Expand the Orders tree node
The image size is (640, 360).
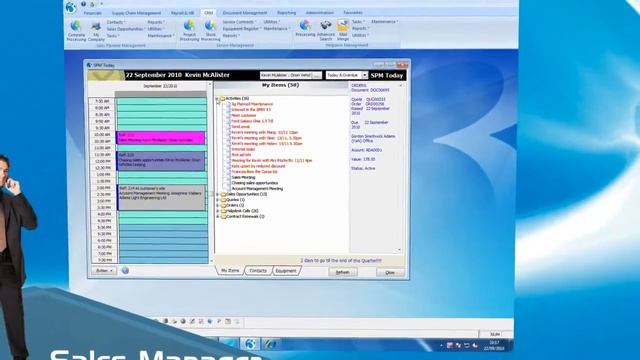point(218,205)
